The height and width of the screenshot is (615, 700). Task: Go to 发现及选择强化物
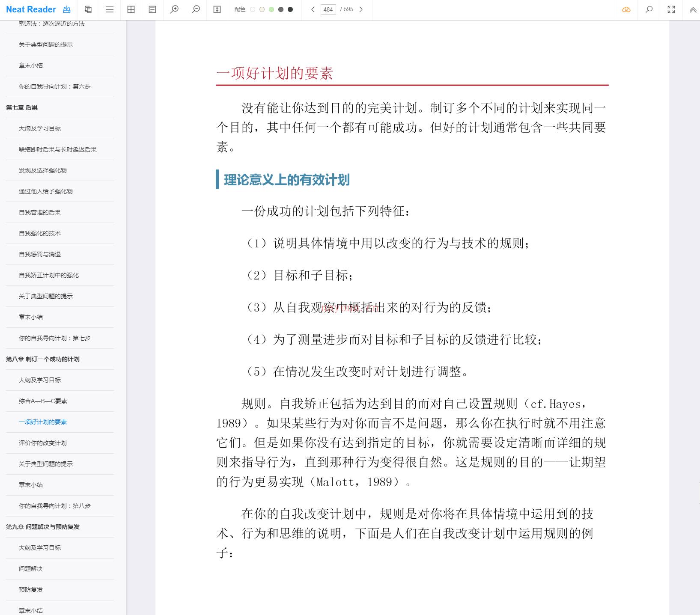(x=43, y=170)
